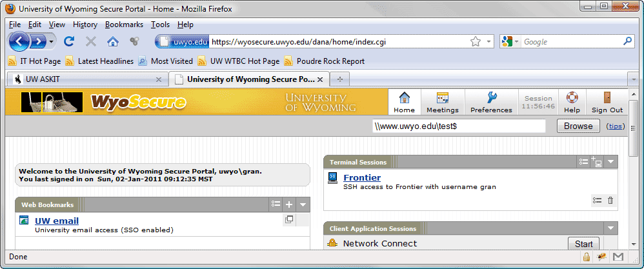This screenshot has height=269, width=644.
Task: Open UW email in new window icon
Action: click(x=289, y=220)
